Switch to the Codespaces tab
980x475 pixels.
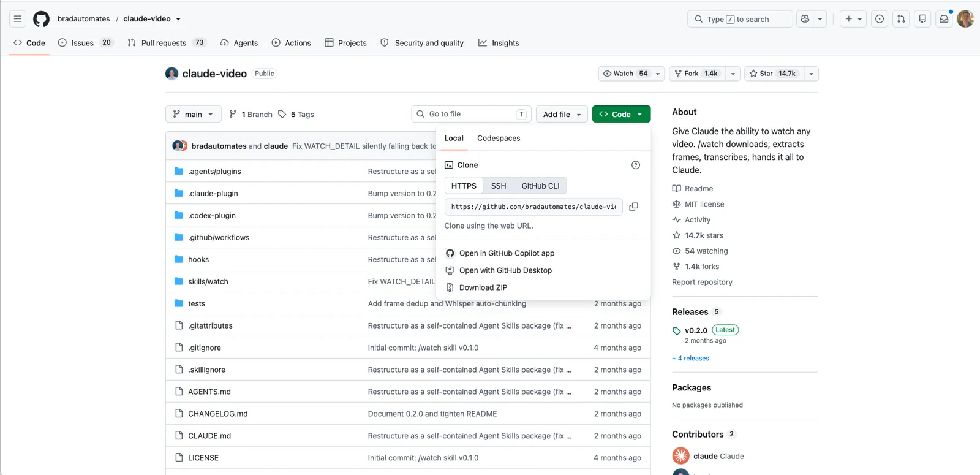tap(499, 139)
